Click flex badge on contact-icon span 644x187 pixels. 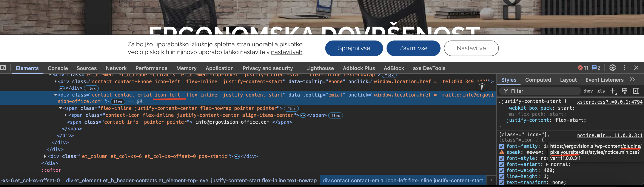coord(336,116)
